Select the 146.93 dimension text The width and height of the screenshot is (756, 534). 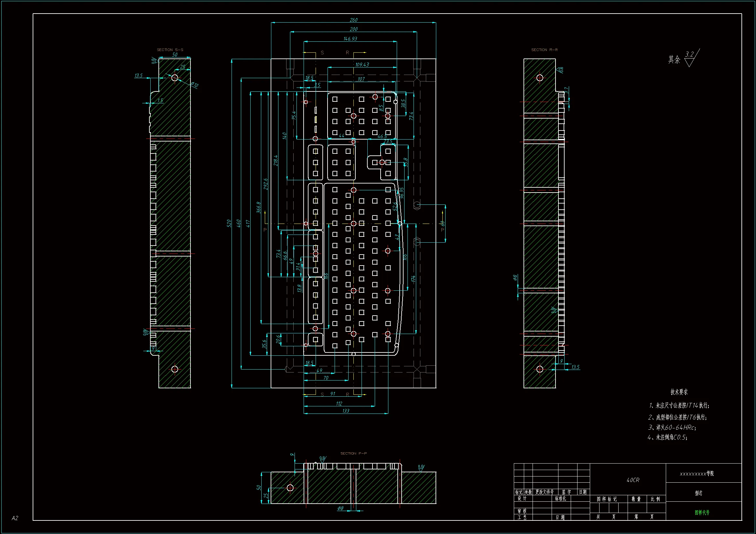[350, 39]
